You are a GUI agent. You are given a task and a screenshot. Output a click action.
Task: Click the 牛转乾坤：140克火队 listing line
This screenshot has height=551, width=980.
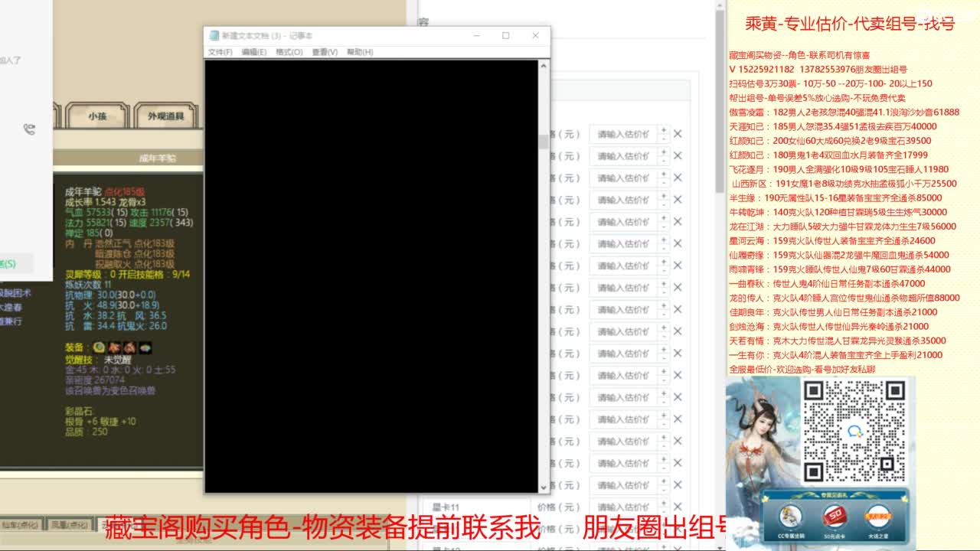click(x=838, y=212)
